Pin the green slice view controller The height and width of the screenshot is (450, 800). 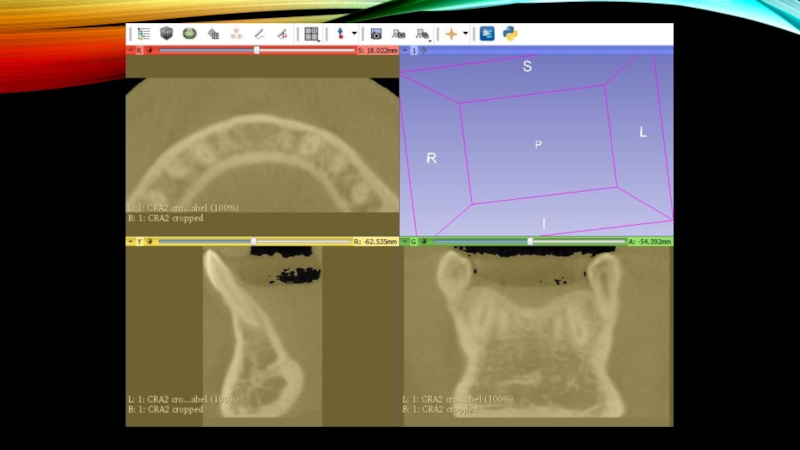click(405, 241)
